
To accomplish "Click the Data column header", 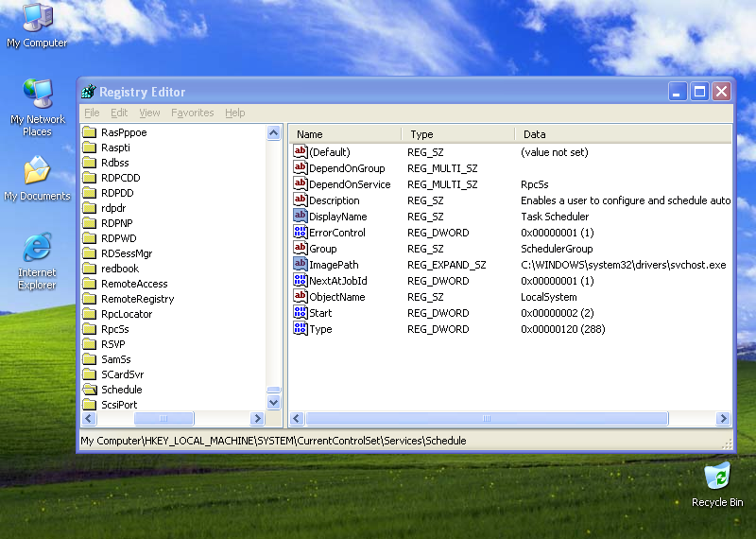I will pos(624,134).
